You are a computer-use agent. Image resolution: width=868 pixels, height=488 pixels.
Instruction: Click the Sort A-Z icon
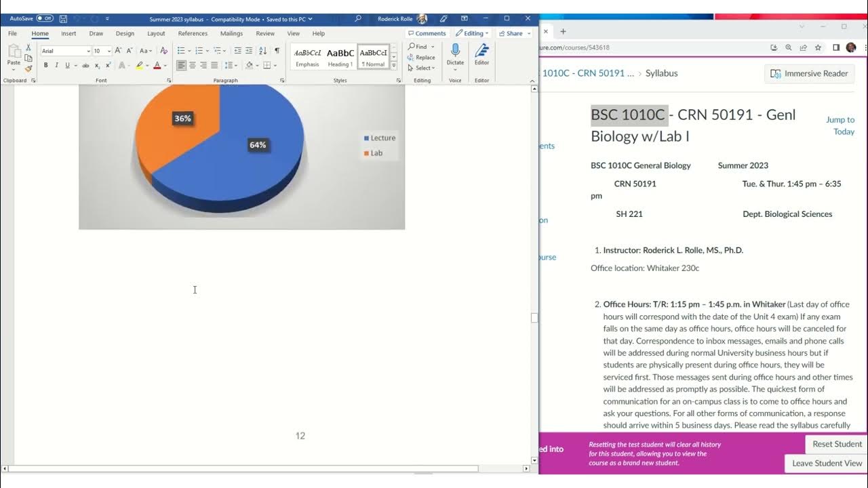click(x=263, y=51)
